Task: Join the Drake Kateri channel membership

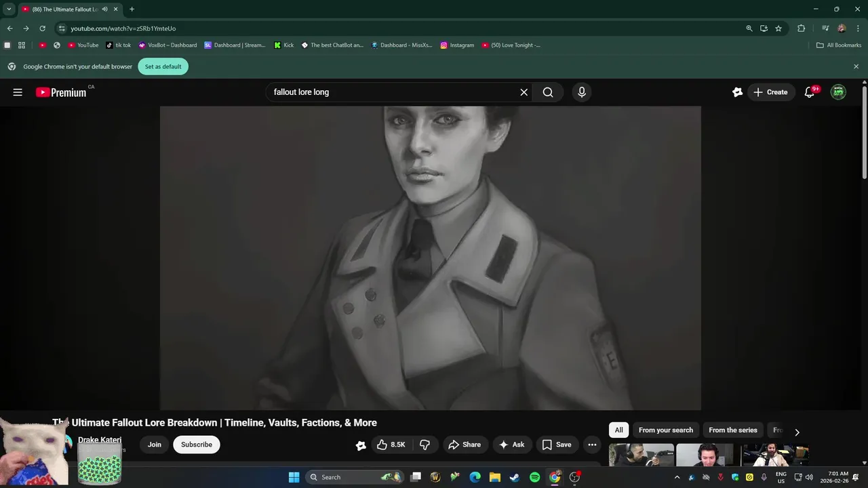Action: point(155,445)
